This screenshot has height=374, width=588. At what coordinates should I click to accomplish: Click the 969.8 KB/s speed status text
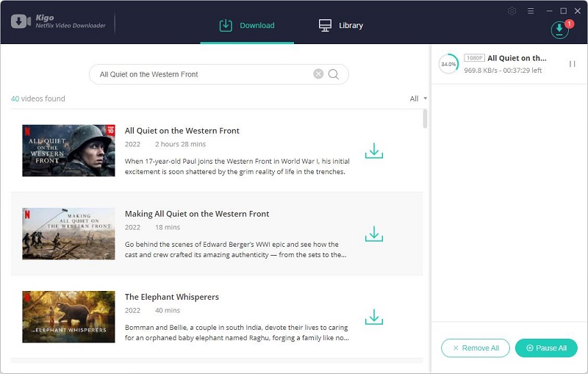point(503,71)
